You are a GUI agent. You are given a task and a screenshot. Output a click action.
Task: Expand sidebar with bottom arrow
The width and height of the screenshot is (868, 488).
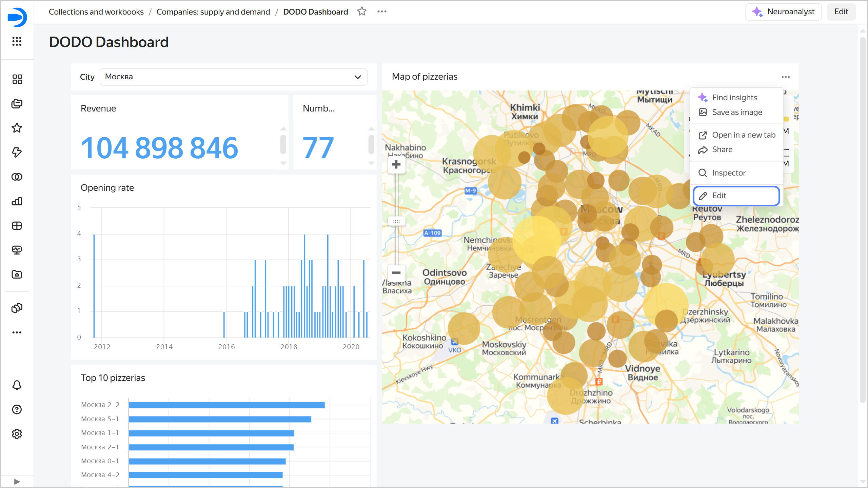(17, 481)
